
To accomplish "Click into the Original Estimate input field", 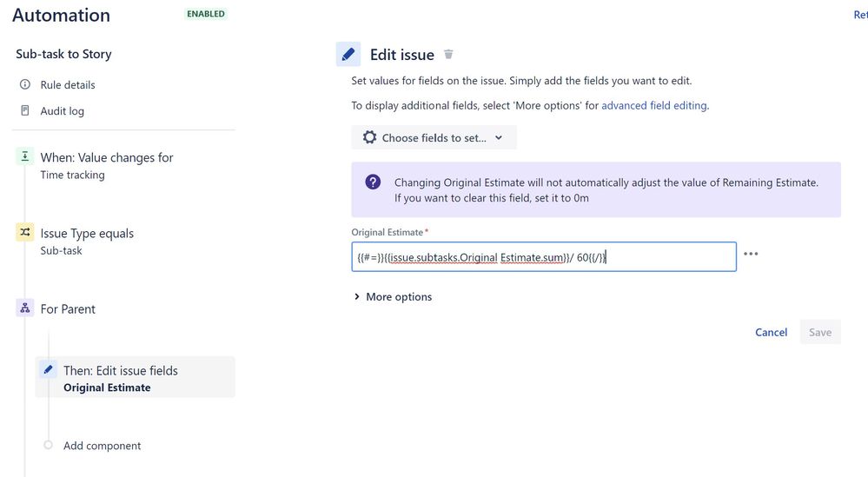I will [x=544, y=257].
